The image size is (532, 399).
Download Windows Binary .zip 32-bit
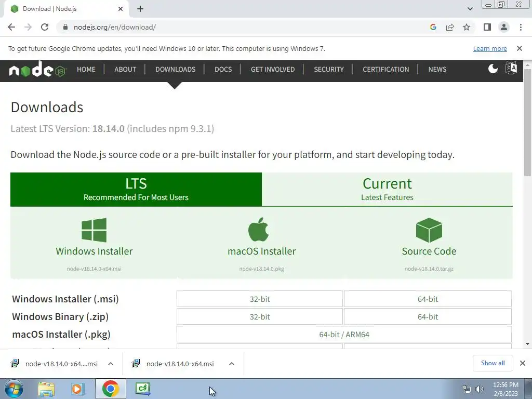[260, 316]
